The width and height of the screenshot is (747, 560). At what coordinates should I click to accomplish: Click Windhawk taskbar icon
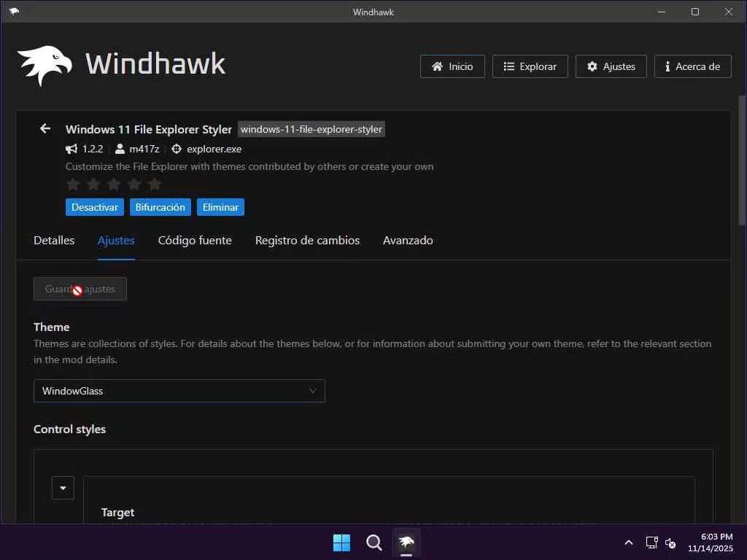[x=406, y=542]
